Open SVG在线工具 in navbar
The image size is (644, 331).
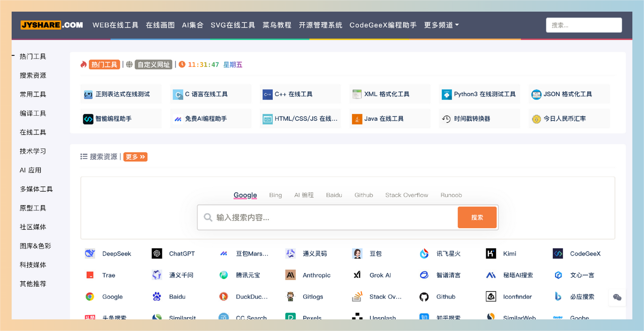pyautogui.click(x=233, y=25)
